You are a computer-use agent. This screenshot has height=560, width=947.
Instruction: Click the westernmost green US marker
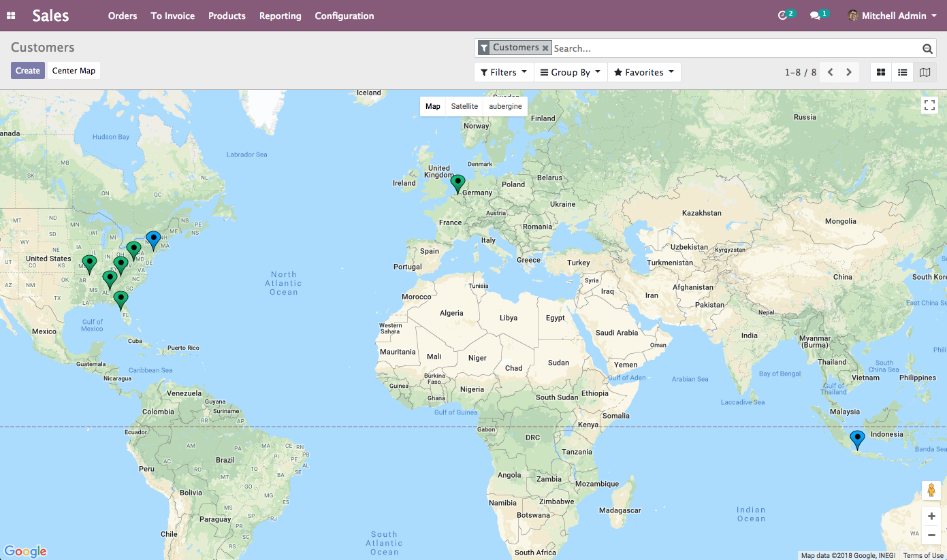tap(89, 264)
